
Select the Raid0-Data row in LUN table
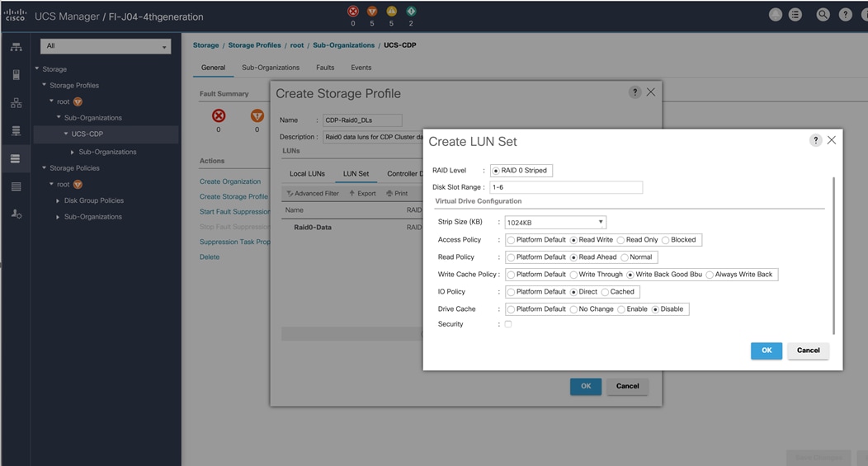(x=352, y=228)
